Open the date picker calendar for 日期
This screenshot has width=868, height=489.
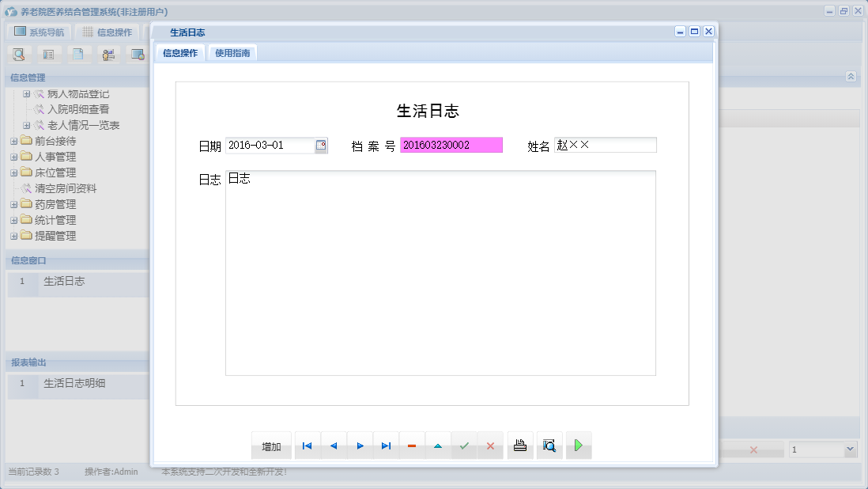(x=319, y=145)
